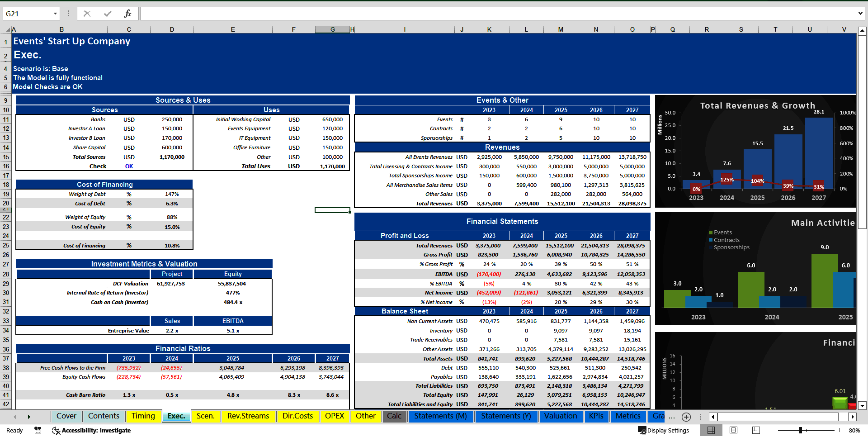Click horizontal scrollbar left arrow
This screenshot has height=437, width=868.
(713, 417)
